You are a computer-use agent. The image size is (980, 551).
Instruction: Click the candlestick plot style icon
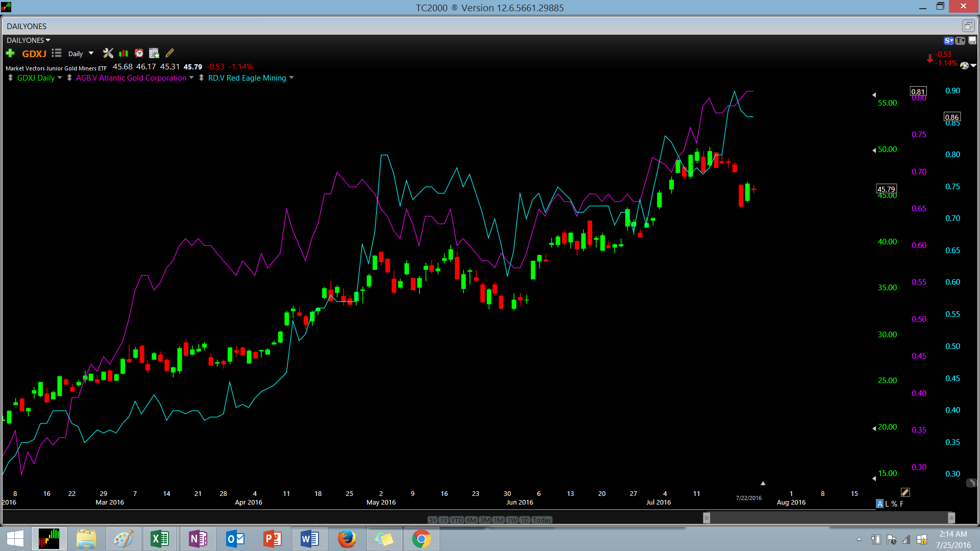[124, 53]
